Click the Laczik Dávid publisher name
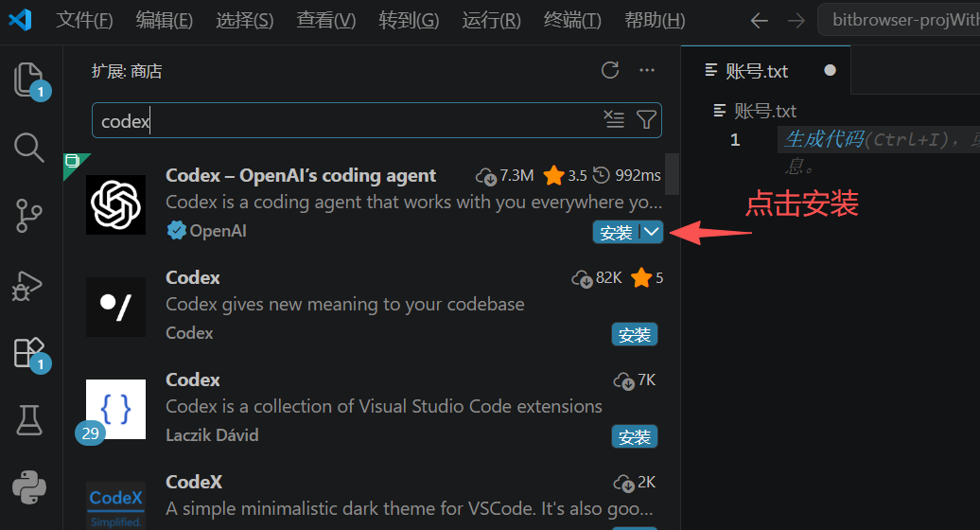Image resolution: width=980 pixels, height=530 pixels. (212, 435)
